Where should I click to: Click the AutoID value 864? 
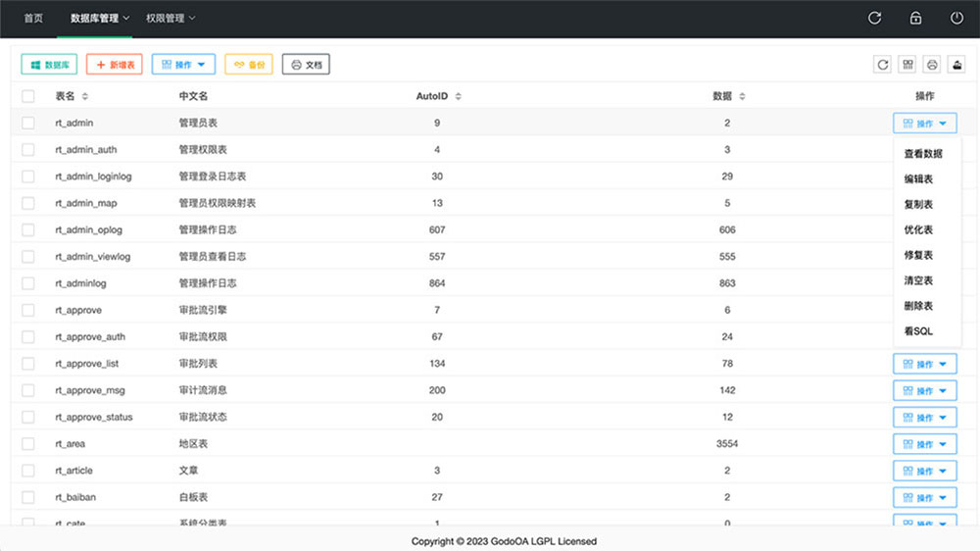click(x=437, y=283)
